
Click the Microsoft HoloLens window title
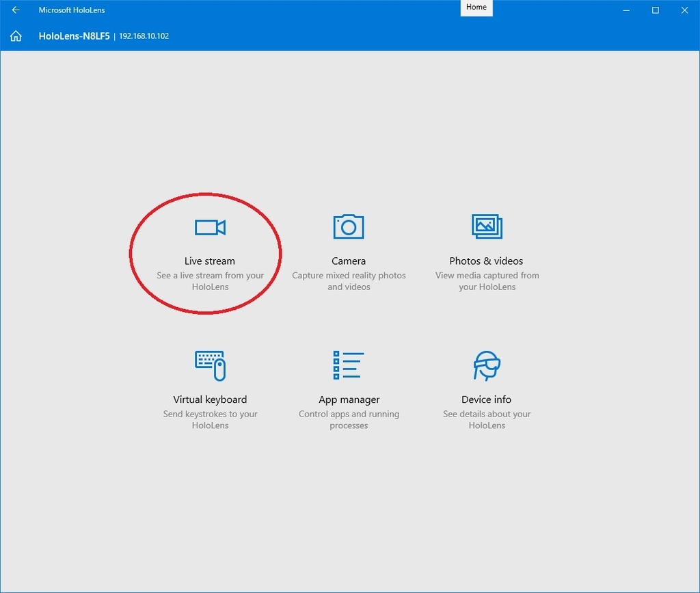tap(71, 10)
